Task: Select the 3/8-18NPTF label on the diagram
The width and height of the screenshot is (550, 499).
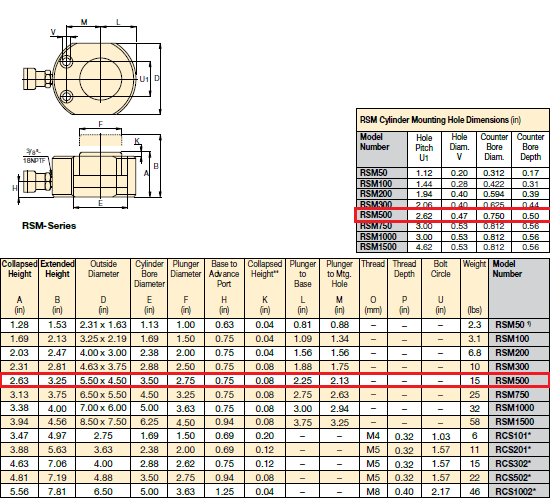Action: click(34, 156)
